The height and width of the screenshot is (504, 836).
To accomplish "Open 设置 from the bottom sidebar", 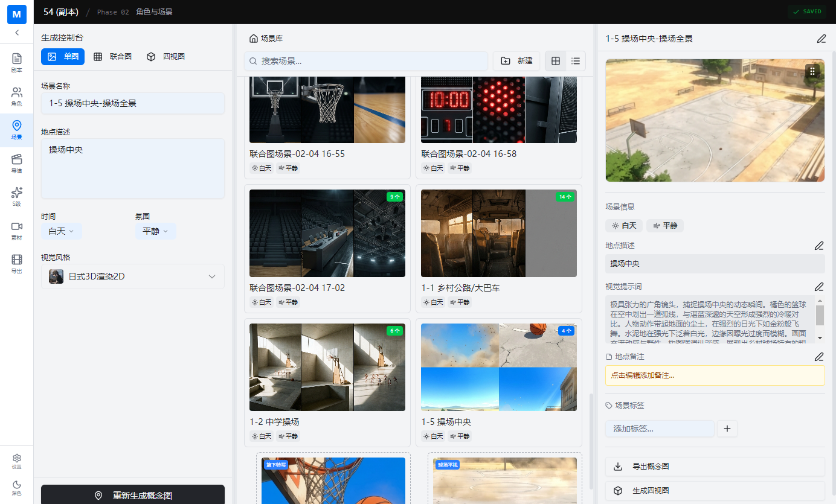I will point(16,461).
